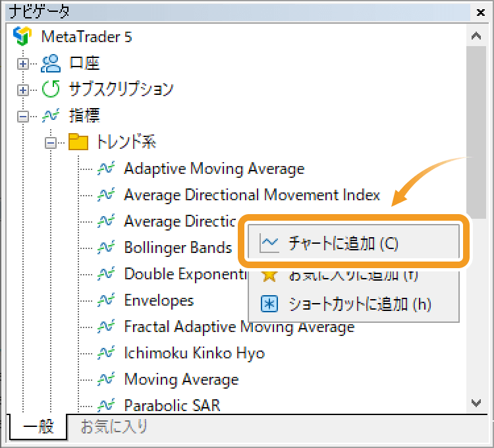Screen dimensions: 494x448
Task: Collapse the 指標 tree node
Action: [22, 117]
